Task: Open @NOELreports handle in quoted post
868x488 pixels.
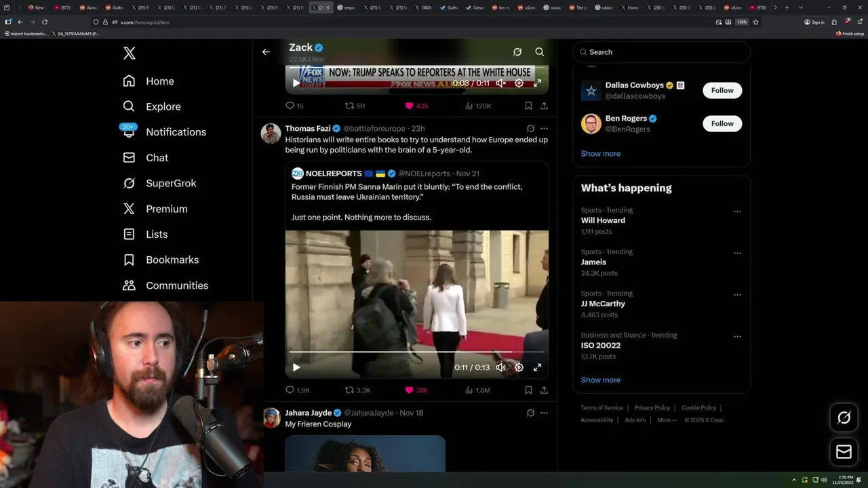Action: point(424,174)
